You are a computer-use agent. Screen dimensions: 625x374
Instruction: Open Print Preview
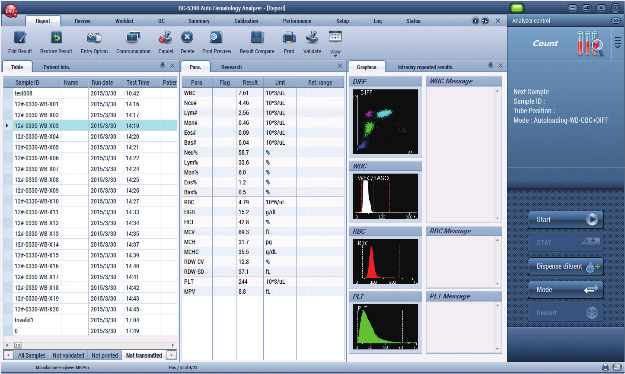coord(216,38)
